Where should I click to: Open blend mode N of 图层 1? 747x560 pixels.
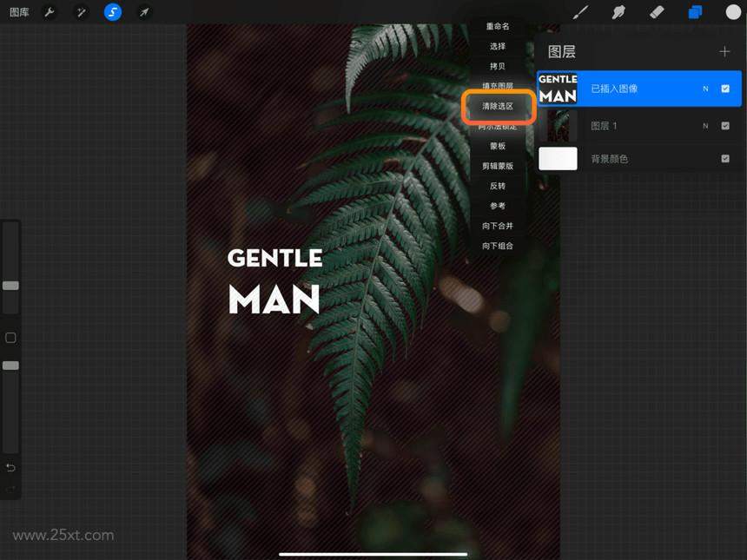click(x=705, y=126)
